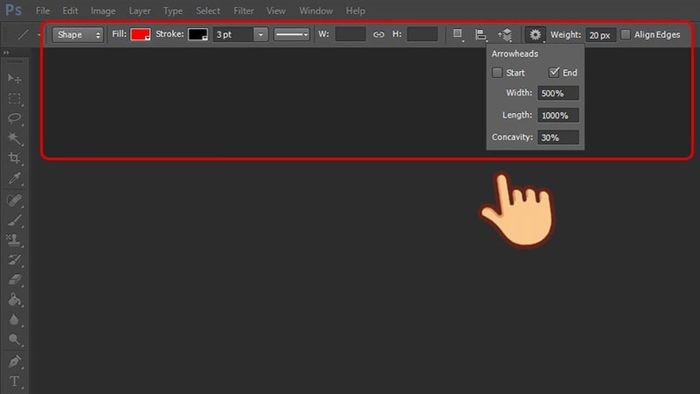Select the Crop tool
Image resolution: width=700 pixels, height=394 pixels.
click(x=14, y=158)
